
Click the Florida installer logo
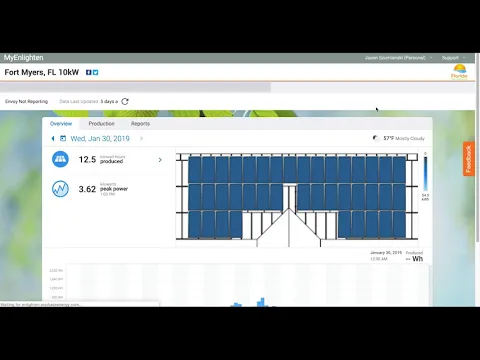460,71
